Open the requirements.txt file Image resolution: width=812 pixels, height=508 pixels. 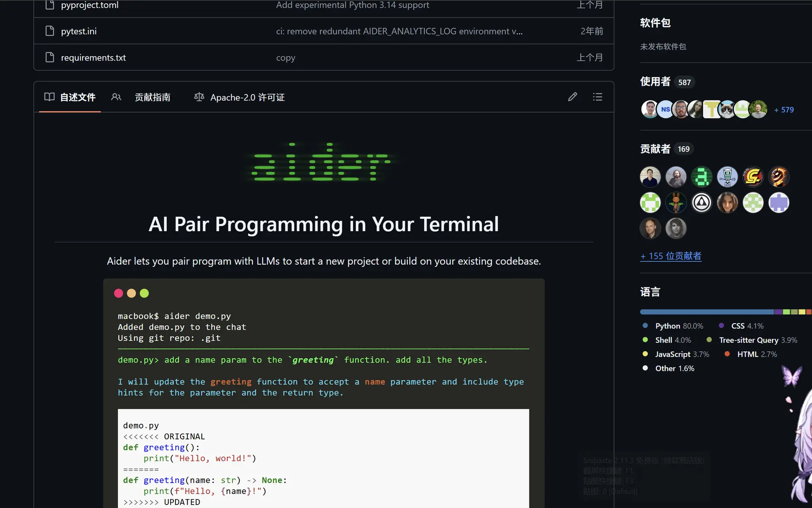93,58
